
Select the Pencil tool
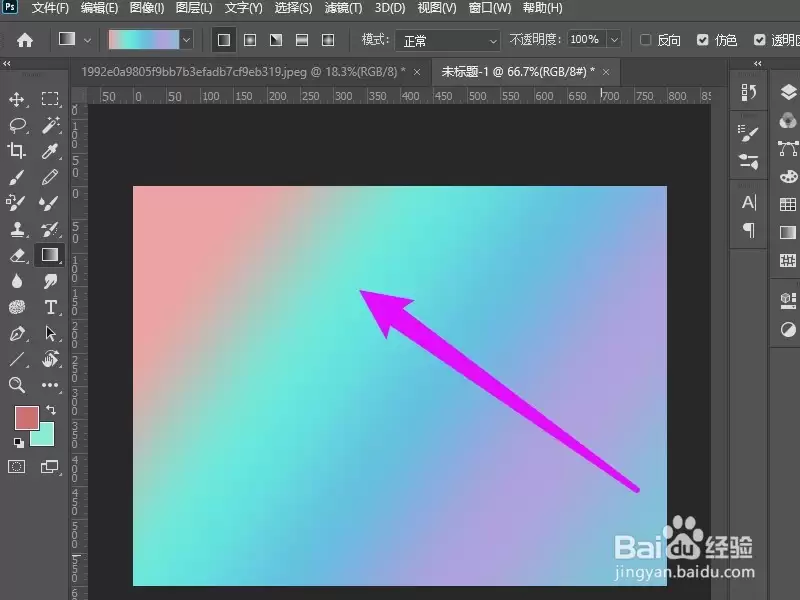click(50, 177)
